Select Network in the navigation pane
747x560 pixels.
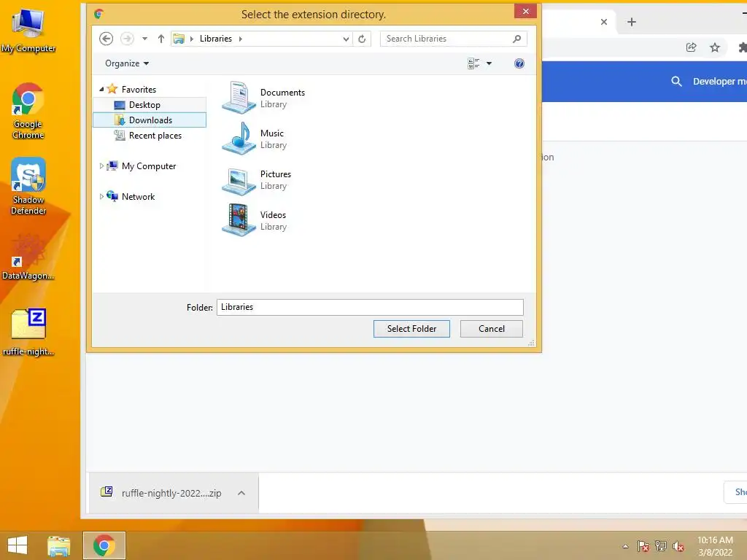pyautogui.click(x=138, y=196)
